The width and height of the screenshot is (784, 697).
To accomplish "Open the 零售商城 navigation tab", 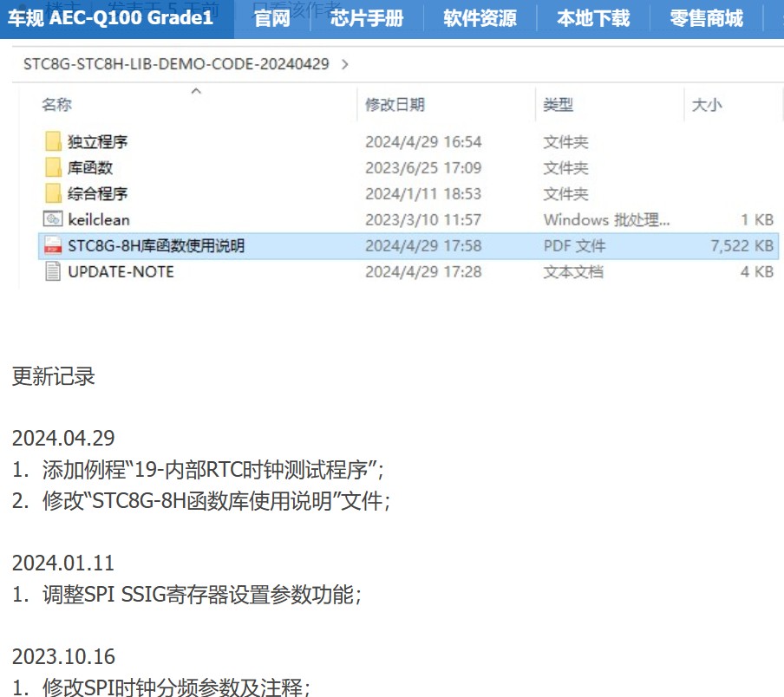I will pos(706,18).
